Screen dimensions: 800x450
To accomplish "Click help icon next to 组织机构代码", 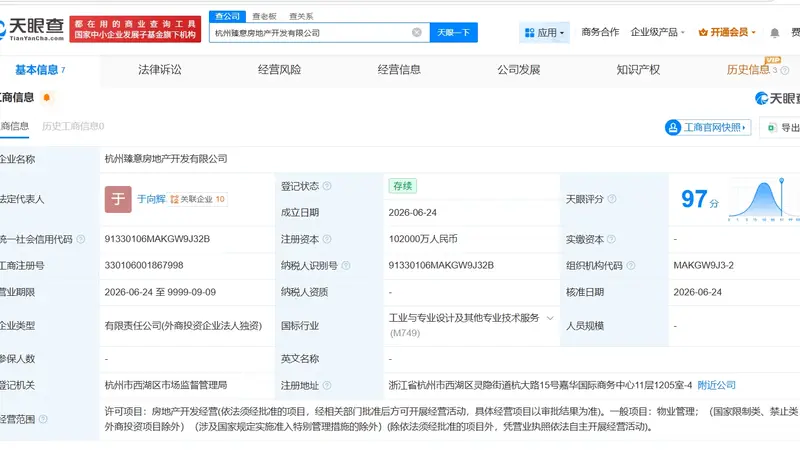I will 631,266.
